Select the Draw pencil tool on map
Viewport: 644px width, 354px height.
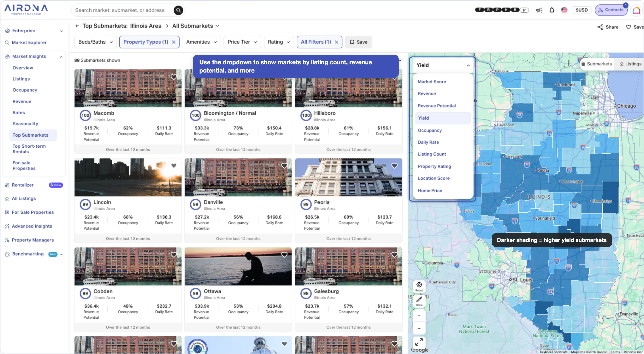pyautogui.click(x=419, y=301)
